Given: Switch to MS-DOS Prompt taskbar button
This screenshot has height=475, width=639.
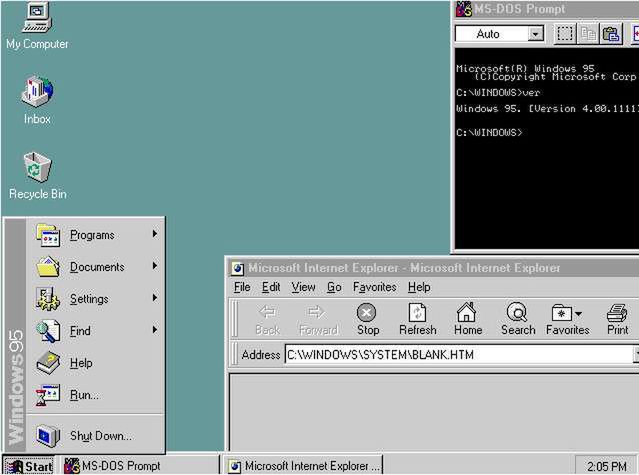Looking at the screenshot, I should pyautogui.click(x=139, y=466).
